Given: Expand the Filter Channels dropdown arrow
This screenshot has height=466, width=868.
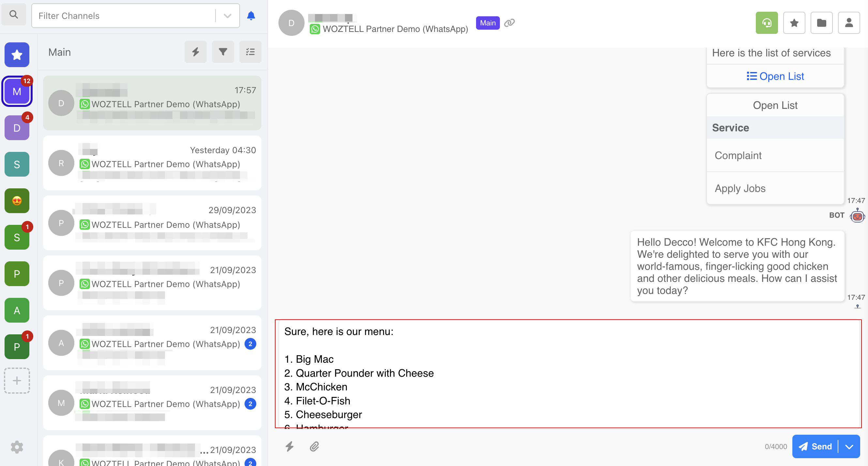Looking at the screenshot, I should point(228,16).
